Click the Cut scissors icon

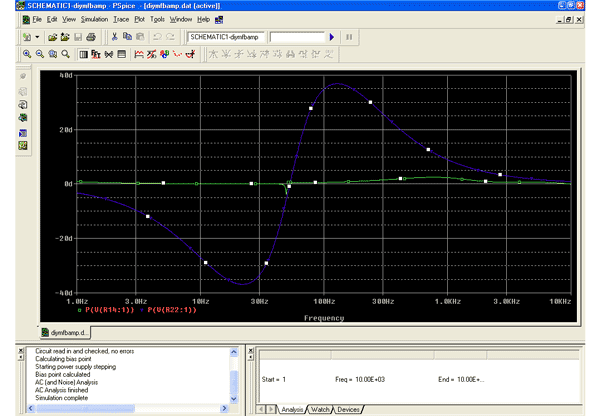click(114, 37)
